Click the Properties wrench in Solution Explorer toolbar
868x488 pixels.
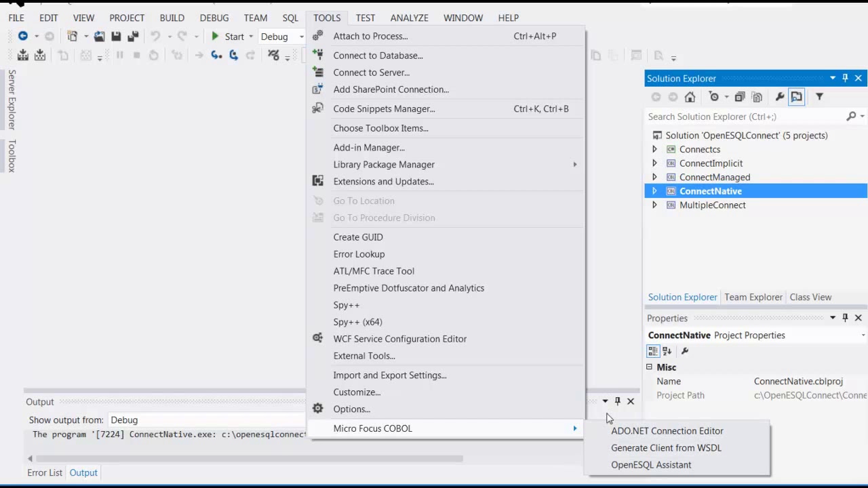tap(780, 97)
